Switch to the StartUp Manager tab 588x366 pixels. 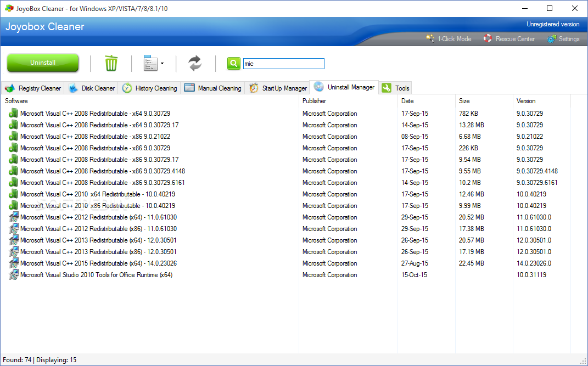(x=277, y=88)
